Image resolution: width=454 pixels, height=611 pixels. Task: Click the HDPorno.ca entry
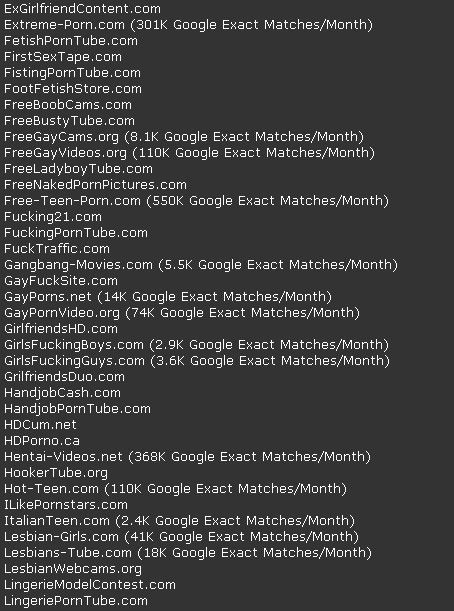[x=42, y=440]
